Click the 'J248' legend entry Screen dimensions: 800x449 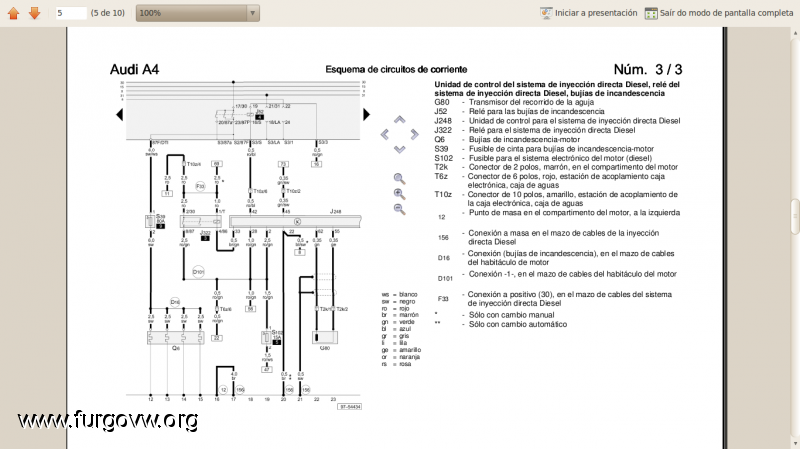coord(557,121)
